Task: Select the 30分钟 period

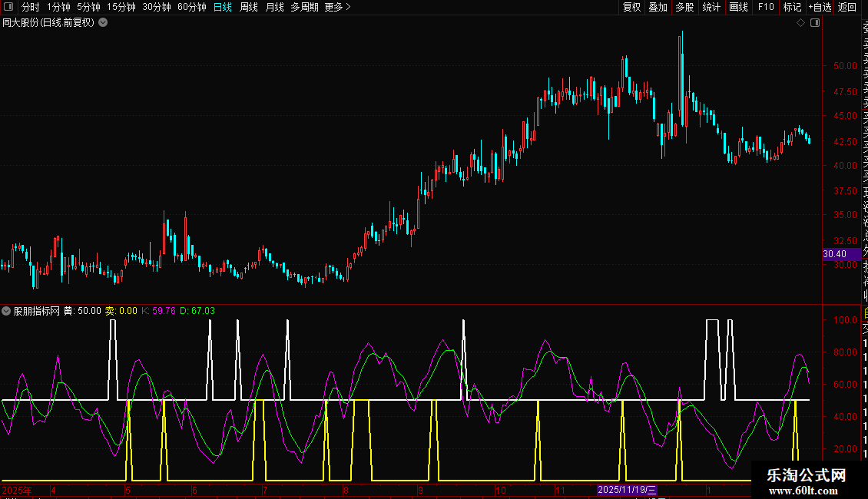Action: (x=157, y=7)
